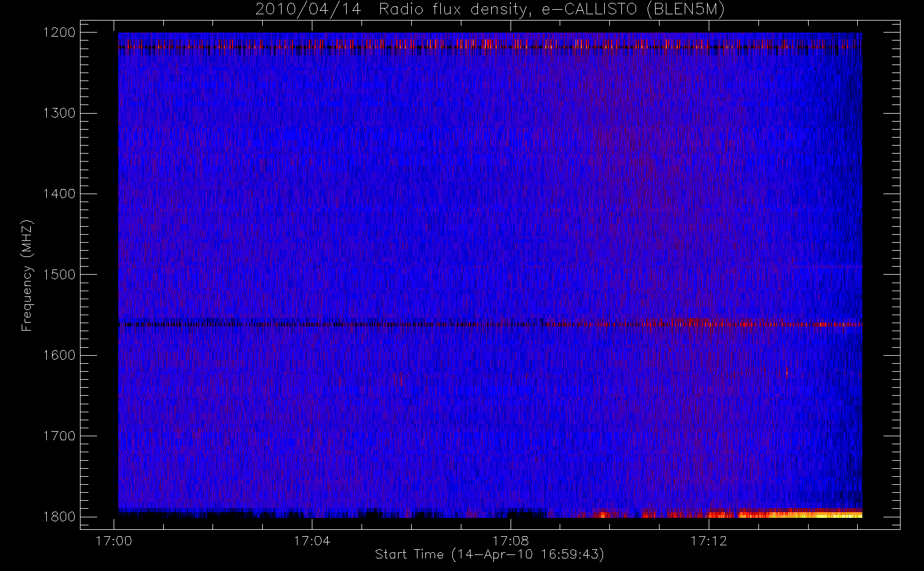Click the 1700 frequency tick label

point(59,436)
